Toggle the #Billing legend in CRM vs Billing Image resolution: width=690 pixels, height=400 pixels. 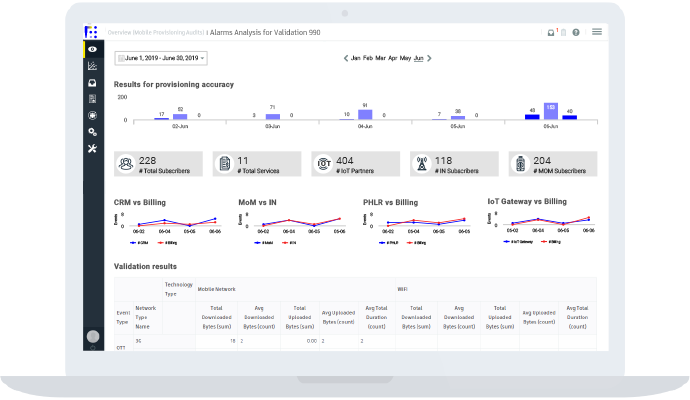(x=168, y=243)
